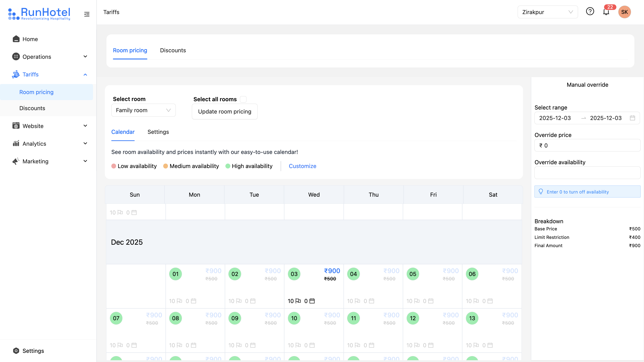
Task: Expand the Operations menu chevron
Action: click(x=85, y=57)
